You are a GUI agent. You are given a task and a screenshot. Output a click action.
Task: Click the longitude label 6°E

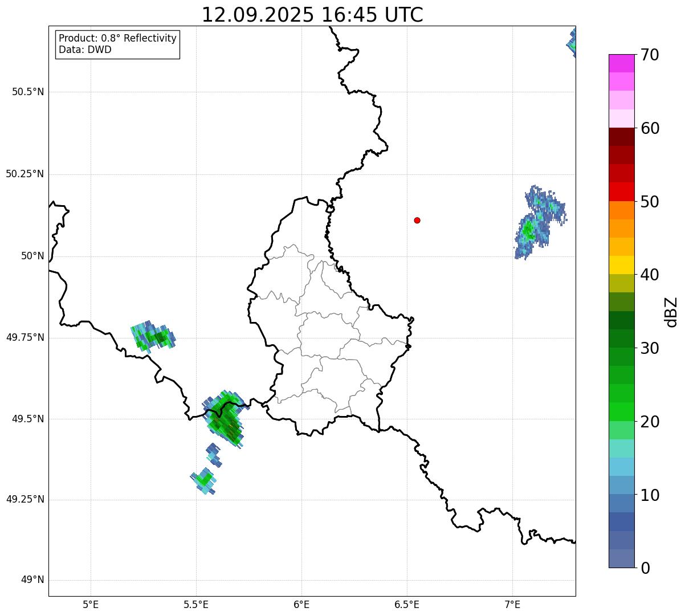point(301,604)
